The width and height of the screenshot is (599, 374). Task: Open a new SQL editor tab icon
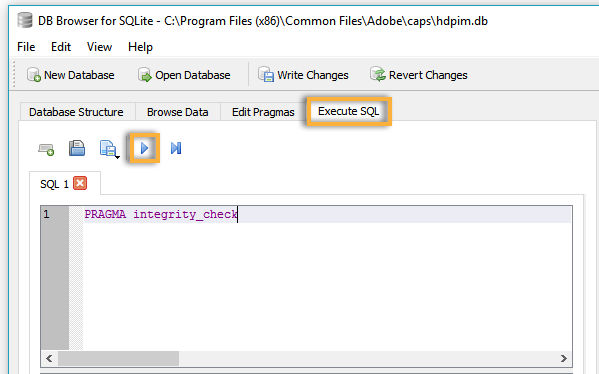[46, 149]
